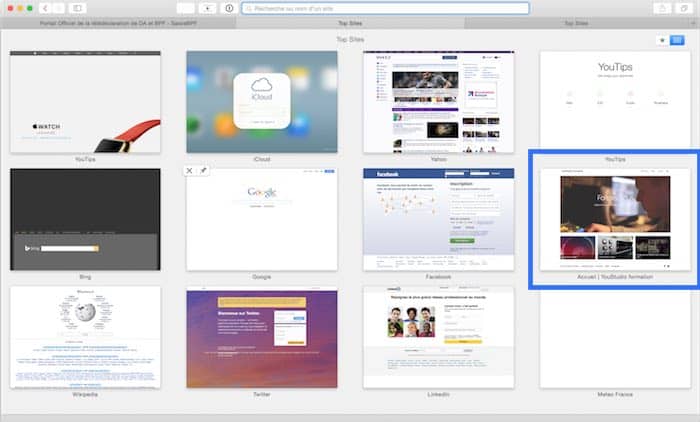Click the 'Facebook' tile label
The height and width of the screenshot is (422, 700).
[x=438, y=277]
